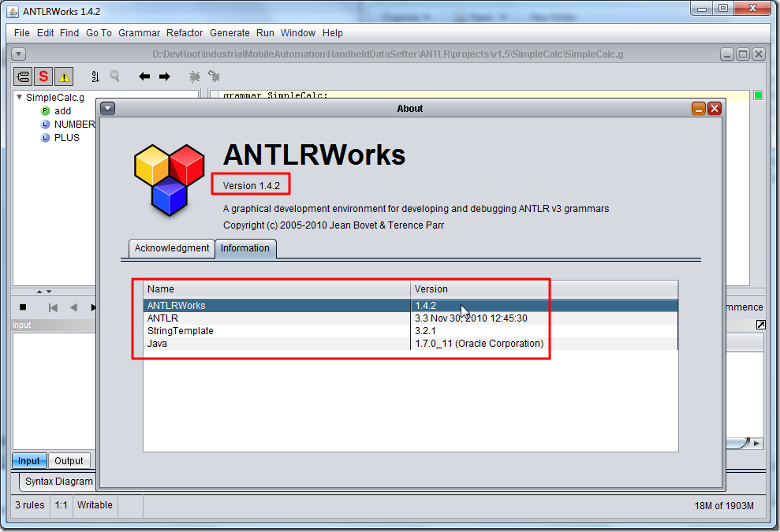
Task: Click the 3 rules status bar entry
Action: coord(30,505)
